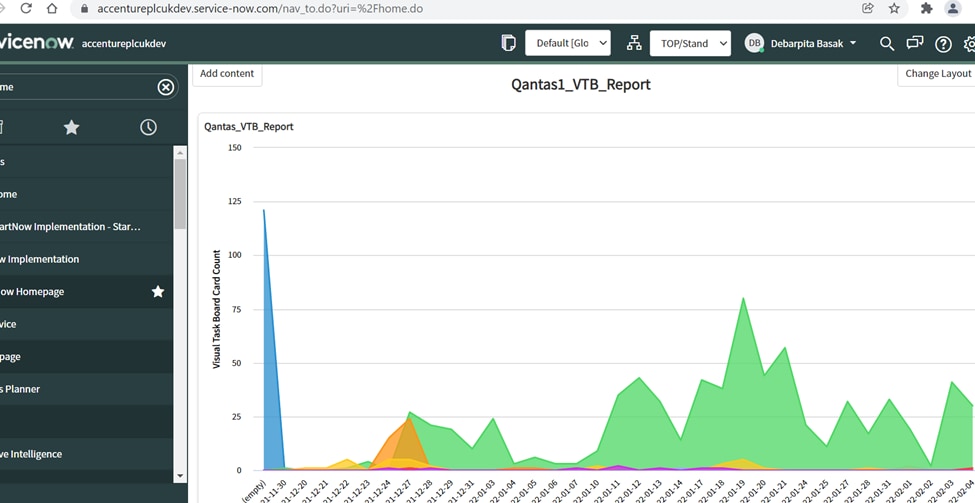The image size is (975, 503).
Task: Click the 150 y-axis value
Action: (x=234, y=147)
